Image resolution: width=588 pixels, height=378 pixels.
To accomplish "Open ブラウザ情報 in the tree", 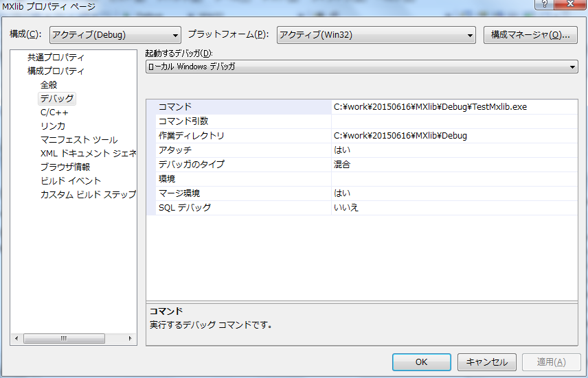I will 65,167.
